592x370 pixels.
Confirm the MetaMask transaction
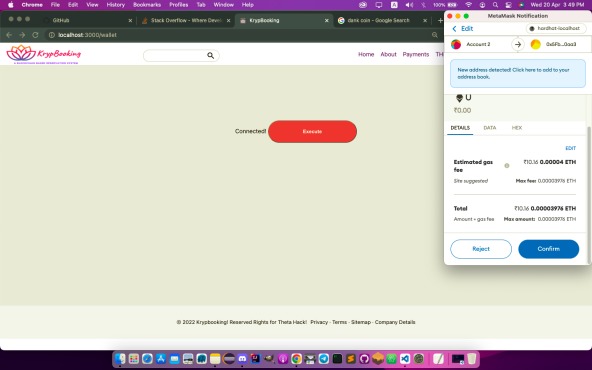click(x=548, y=249)
